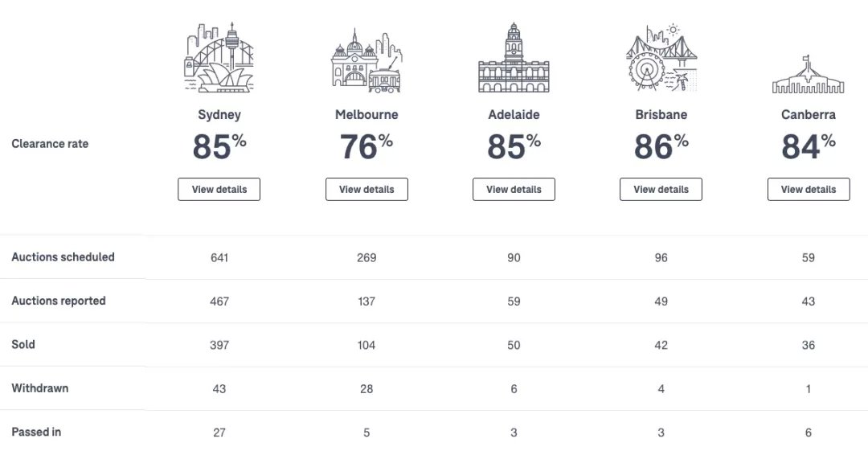Select View details under Adelaide

click(514, 190)
